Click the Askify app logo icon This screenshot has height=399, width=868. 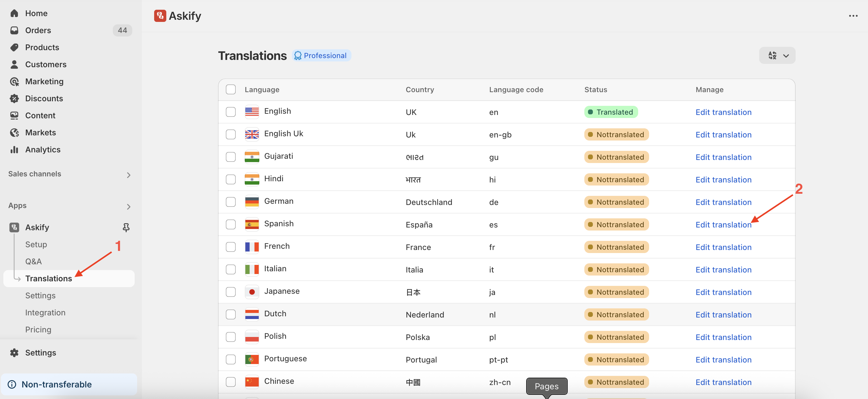[x=160, y=16]
